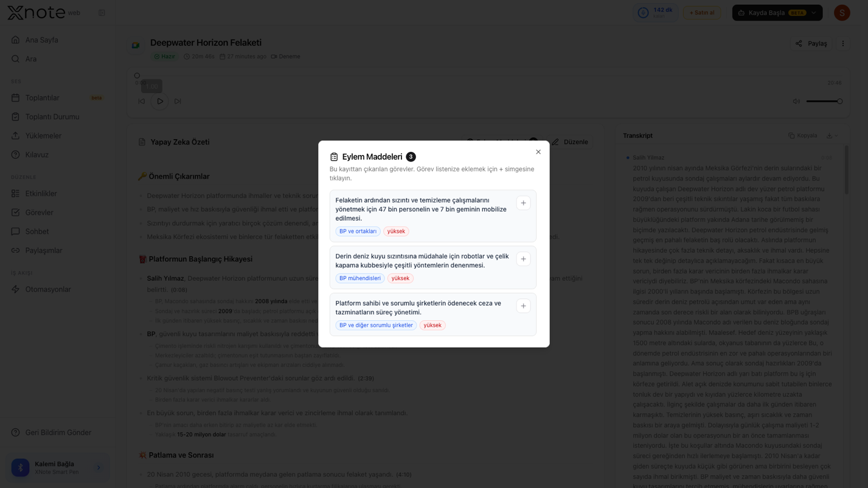868x488 pixels.
Task: Expand the Kayda Başla dropdown arrow
Action: tap(814, 13)
